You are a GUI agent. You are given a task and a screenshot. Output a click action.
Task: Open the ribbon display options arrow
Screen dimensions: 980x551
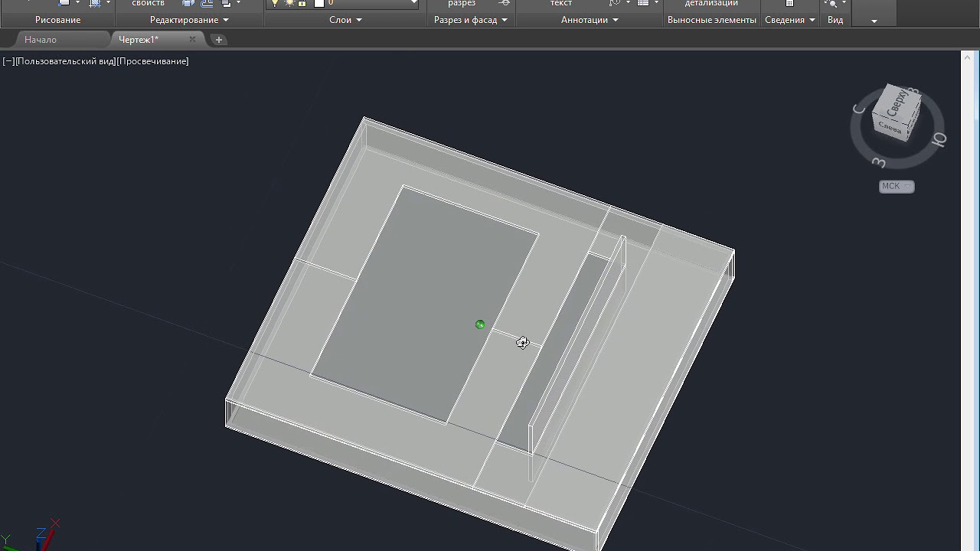point(874,21)
